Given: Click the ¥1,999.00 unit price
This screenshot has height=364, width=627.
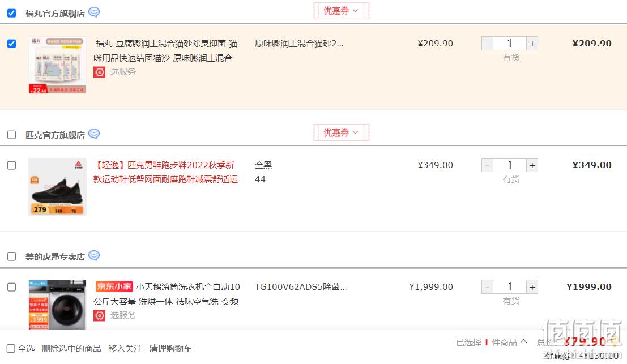Looking at the screenshot, I should coord(431,287).
